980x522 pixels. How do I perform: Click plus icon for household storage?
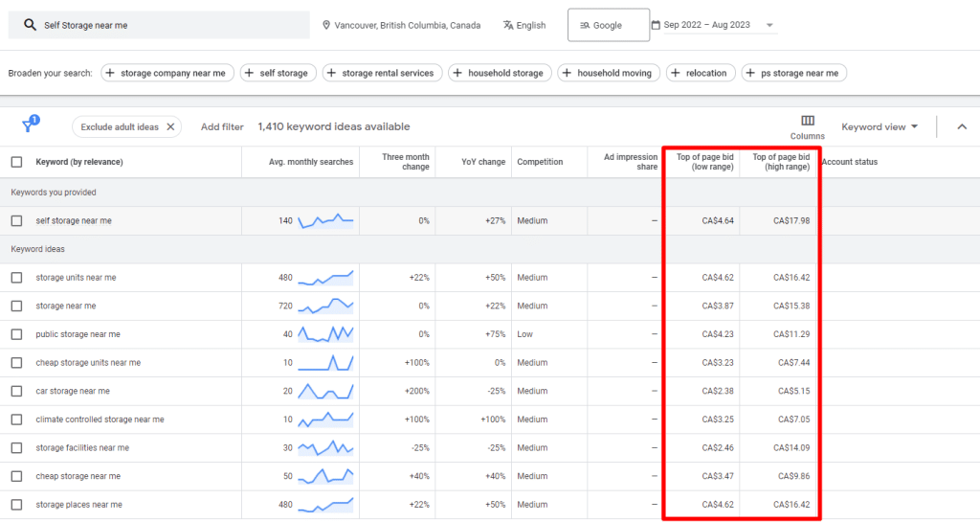point(457,73)
